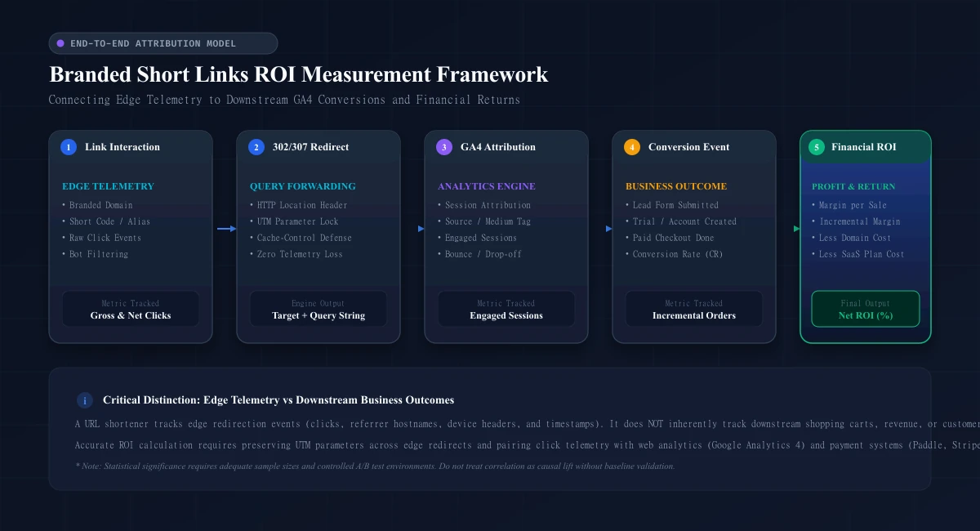Screen dimensions: 980x531
Task: Select the Zero Telemetry Loss bullet
Action: click(x=296, y=254)
